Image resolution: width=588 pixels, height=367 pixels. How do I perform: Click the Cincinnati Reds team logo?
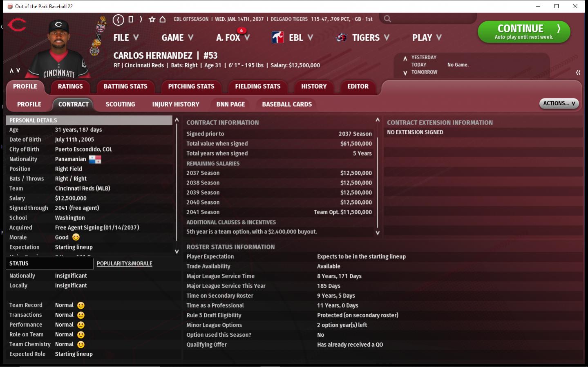[x=17, y=25]
